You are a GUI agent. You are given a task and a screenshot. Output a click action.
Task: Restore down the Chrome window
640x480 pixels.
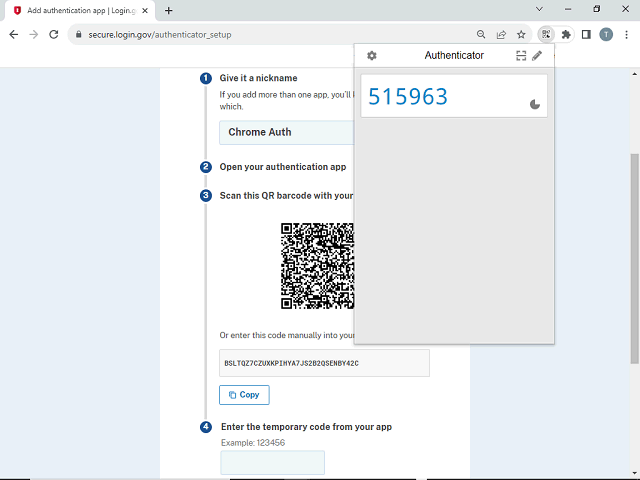coord(597,9)
